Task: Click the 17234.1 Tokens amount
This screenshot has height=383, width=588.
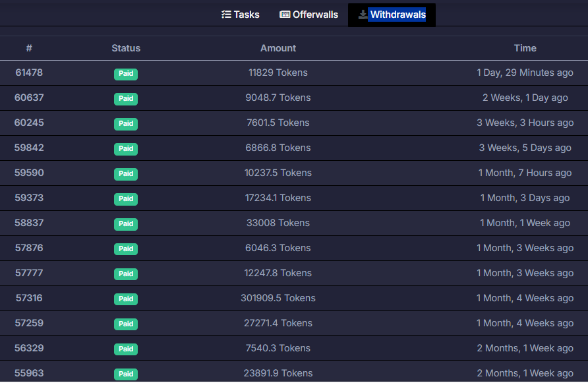Action: [278, 198]
